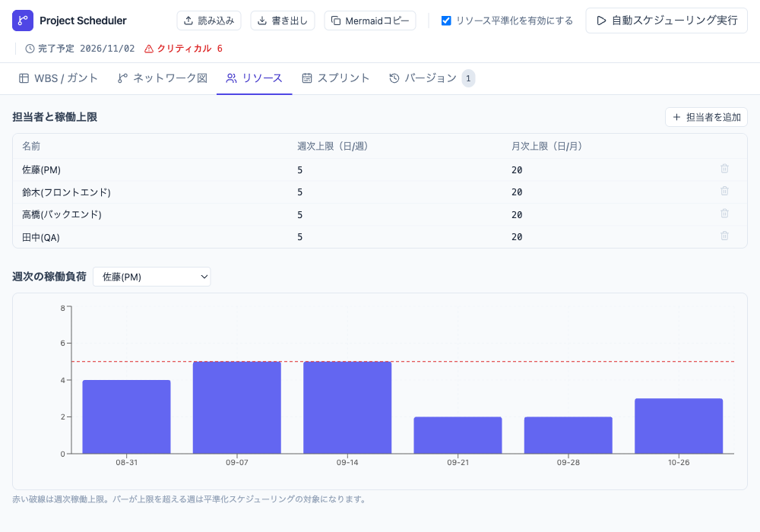Click the 担当者と稼働上限 heading
760x532 pixels.
pyautogui.click(x=55, y=117)
